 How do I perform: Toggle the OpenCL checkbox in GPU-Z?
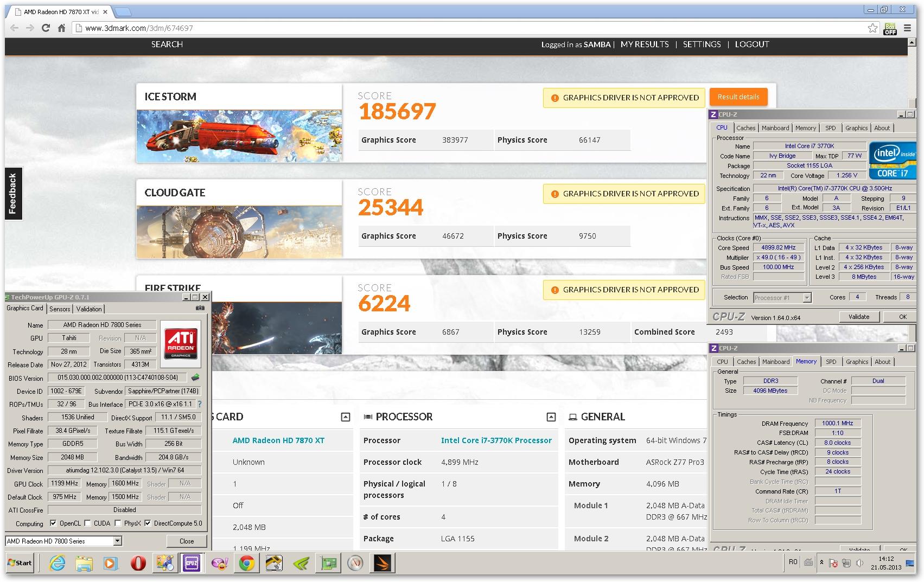pyautogui.click(x=53, y=523)
